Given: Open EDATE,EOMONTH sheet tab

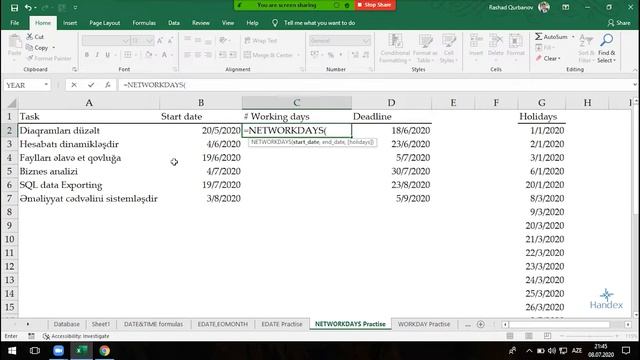Looking at the screenshot, I should tap(222, 324).
